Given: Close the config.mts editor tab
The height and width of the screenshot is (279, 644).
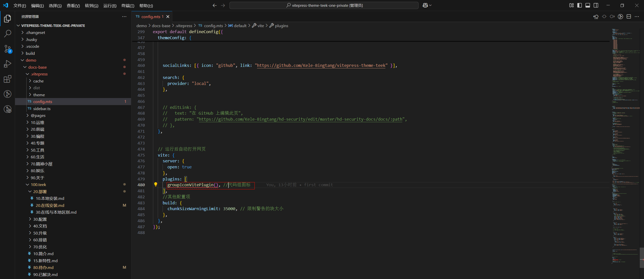Looking at the screenshot, I should pos(168,17).
